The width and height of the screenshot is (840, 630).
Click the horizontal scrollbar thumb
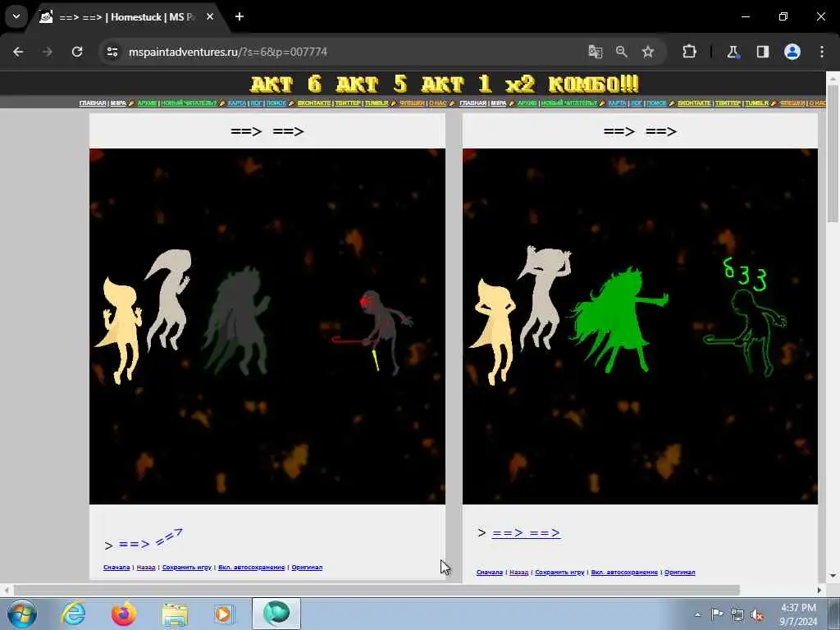(x=377, y=590)
